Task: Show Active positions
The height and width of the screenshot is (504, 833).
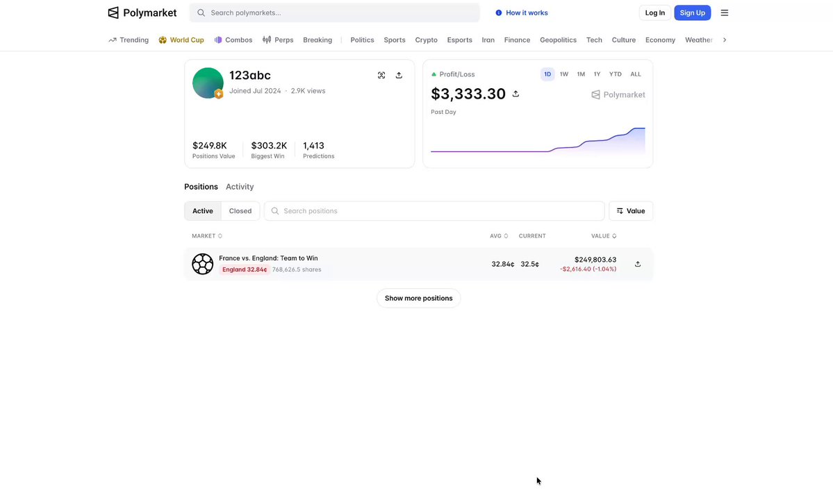Action: click(202, 211)
